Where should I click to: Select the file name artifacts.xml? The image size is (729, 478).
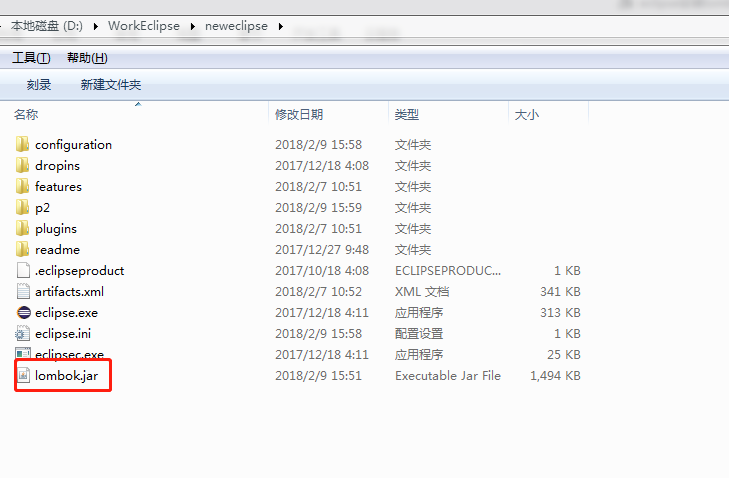69,292
